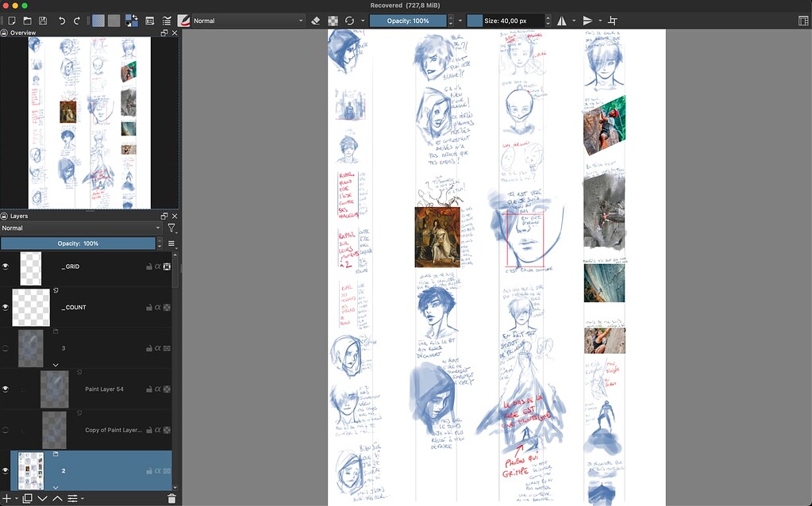
Task: Toggle vertical mirror tool
Action: click(x=588, y=21)
